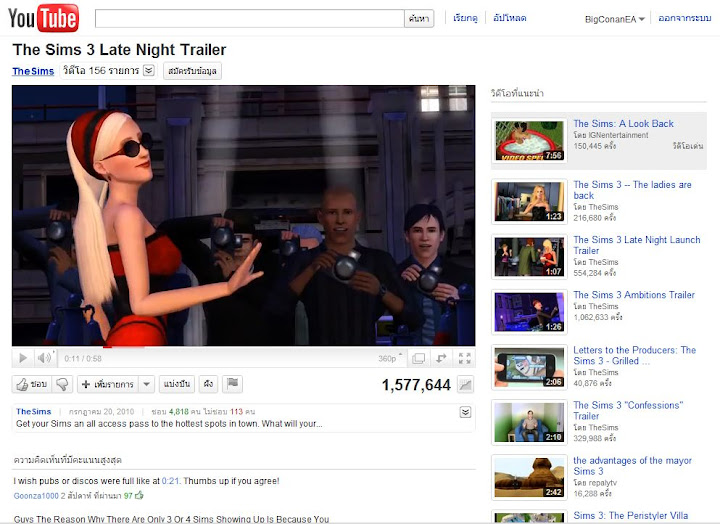720x524 pixels.
Task: Open the playlist add dropdown arrow
Action: pos(146,384)
